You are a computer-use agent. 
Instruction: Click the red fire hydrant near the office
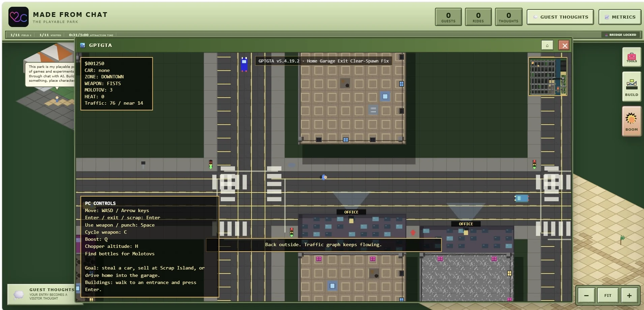[x=413, y=232]
